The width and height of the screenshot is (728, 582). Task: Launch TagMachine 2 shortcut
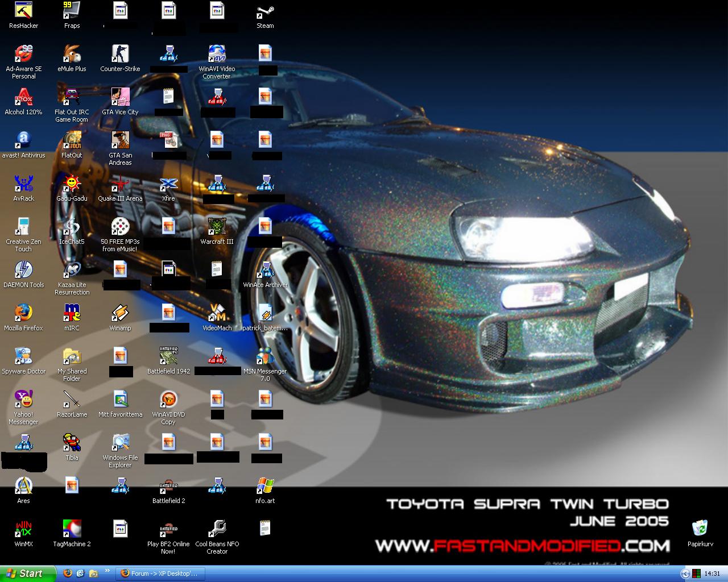click(x=72, y=534)
